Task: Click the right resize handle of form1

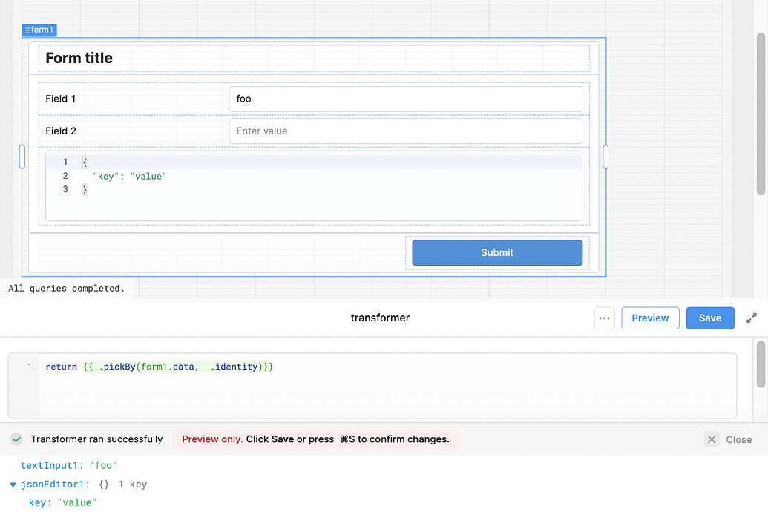Action: coord(605,157)
